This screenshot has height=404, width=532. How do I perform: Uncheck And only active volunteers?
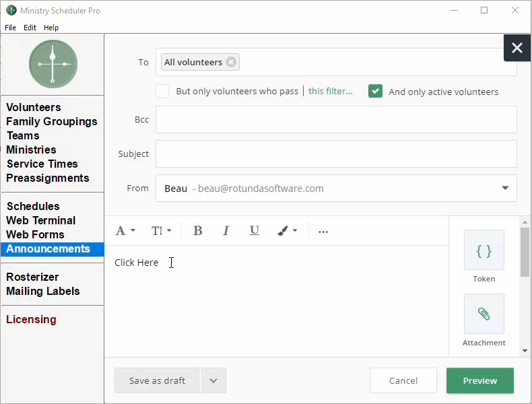375,92
